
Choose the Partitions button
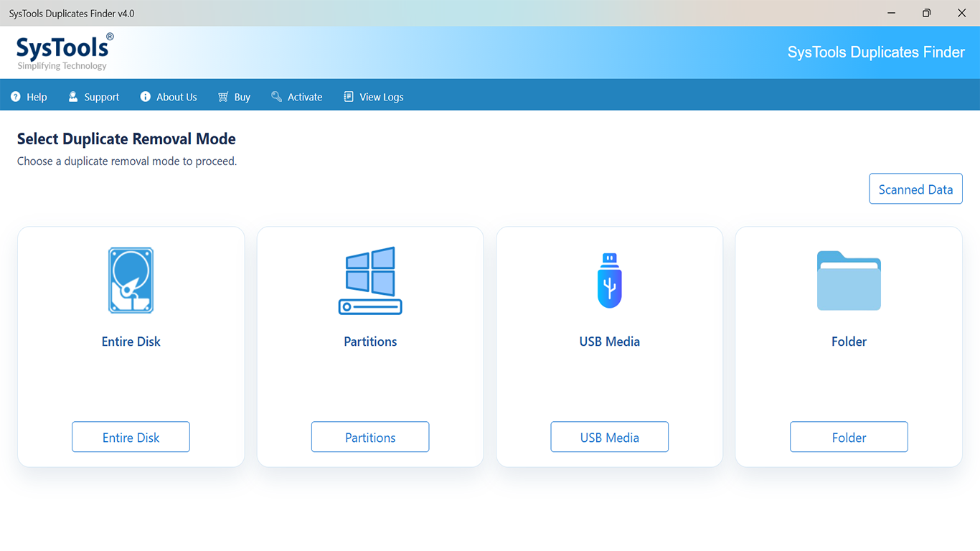pyautogui.click(x=370, y=437)
